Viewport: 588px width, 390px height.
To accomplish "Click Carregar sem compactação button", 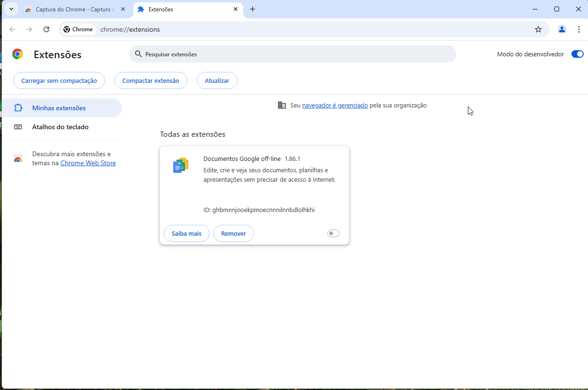I will click(59, 80).
